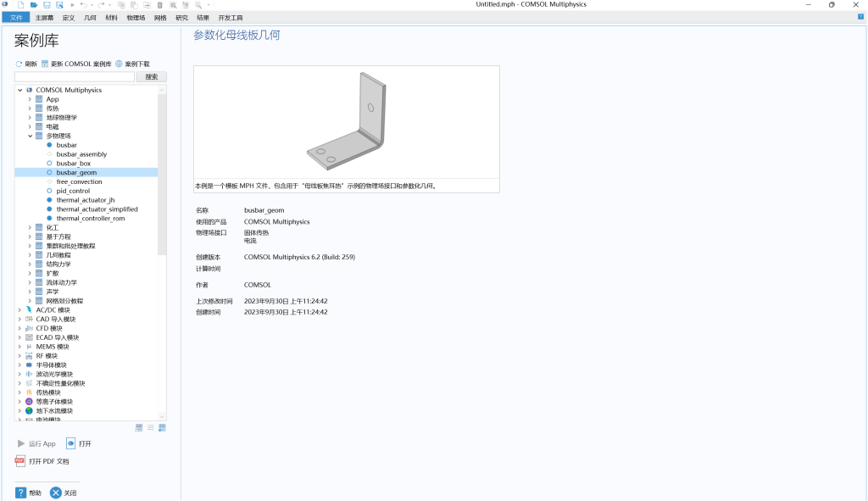This screenshot has height=501, width=868.
Task: Expand the 传热 folder in tree
Action: [x=30, y=109]
